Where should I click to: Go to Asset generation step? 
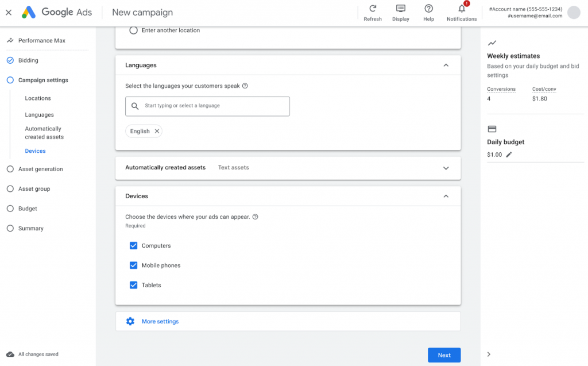coord(41,169)
